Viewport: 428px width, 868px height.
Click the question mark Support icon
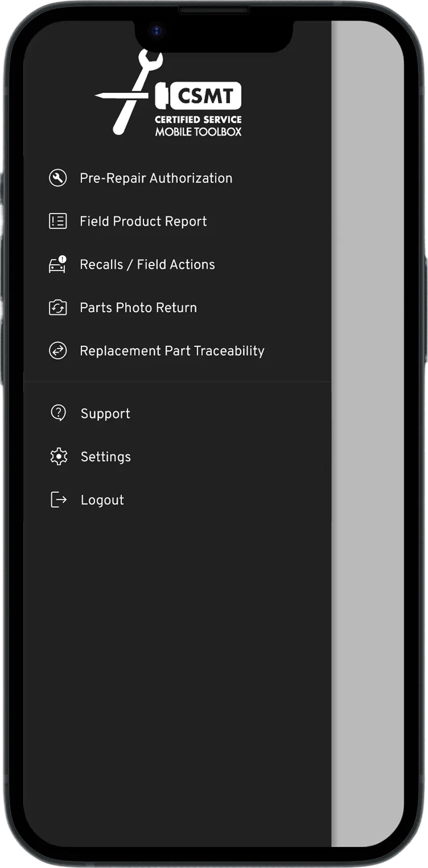[x=59, y=413]
